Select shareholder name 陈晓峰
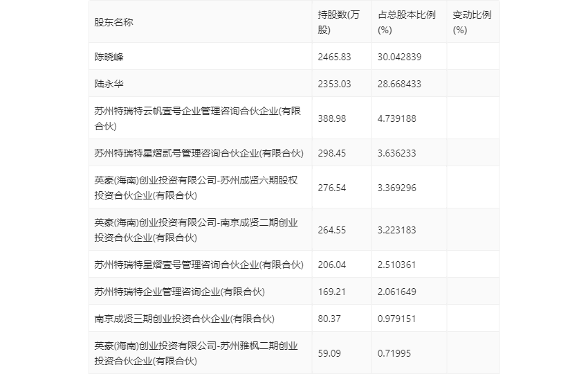 109,57
